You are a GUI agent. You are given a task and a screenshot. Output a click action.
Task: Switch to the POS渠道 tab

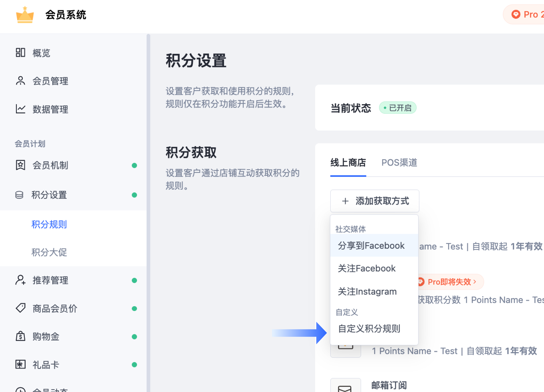(399, 163)
